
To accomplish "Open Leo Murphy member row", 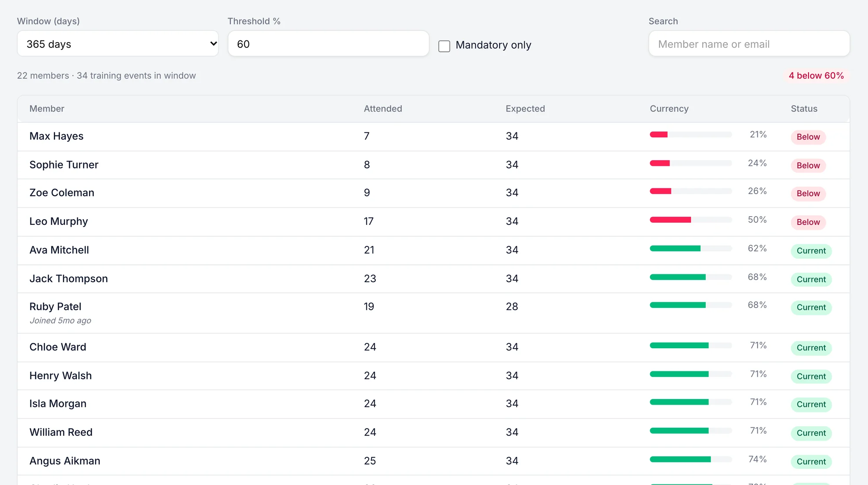I will tap(434, 221).
